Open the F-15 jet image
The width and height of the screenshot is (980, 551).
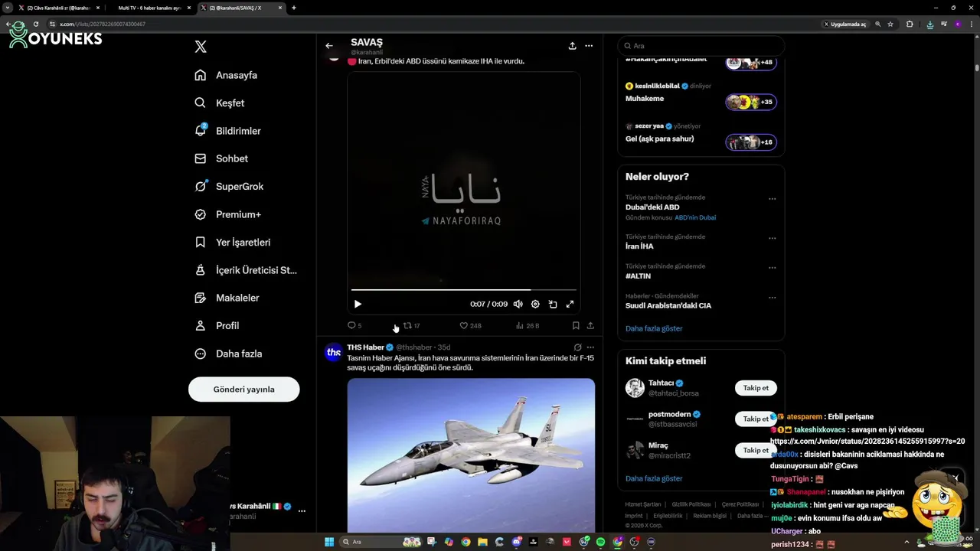tap(471, 455)
